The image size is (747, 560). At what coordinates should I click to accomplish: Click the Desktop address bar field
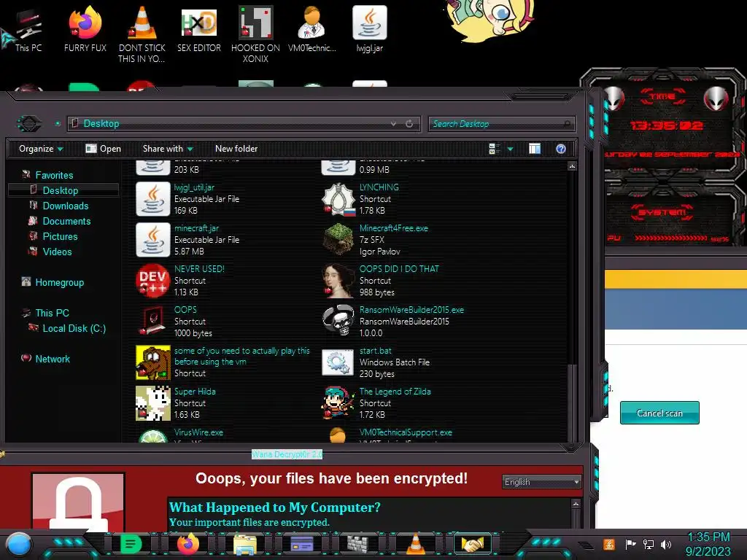click(x=244, y=124)
